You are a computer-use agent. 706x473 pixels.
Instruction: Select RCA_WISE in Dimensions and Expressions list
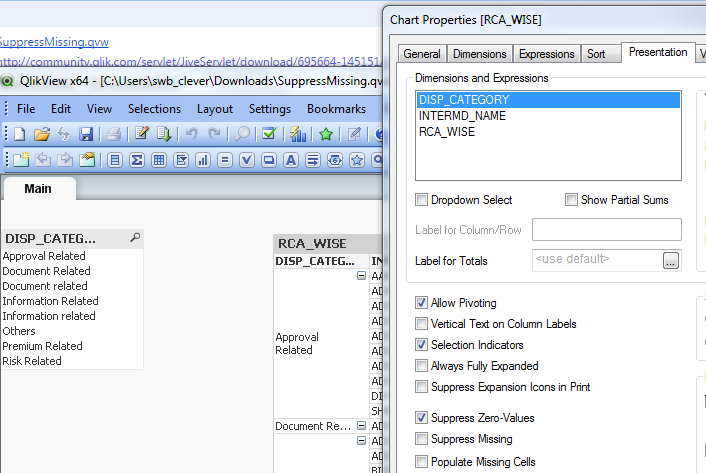tap(548, 132)
